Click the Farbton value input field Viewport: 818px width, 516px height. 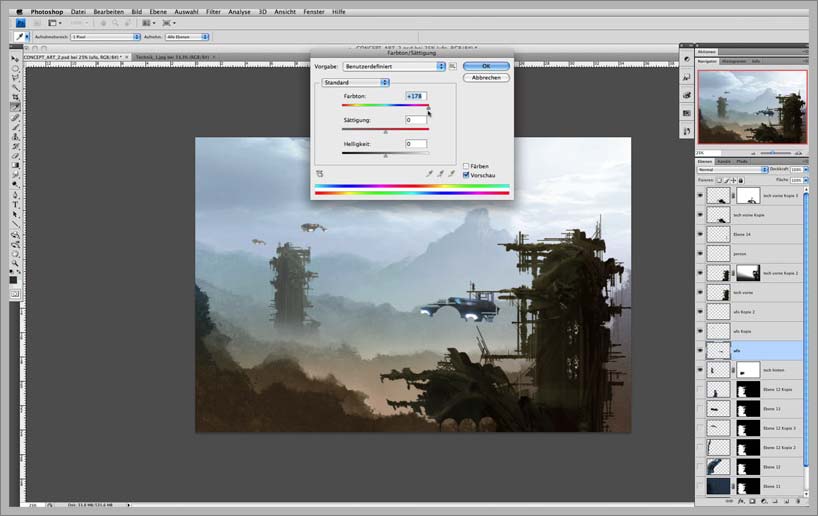click(x=416, y=96)
